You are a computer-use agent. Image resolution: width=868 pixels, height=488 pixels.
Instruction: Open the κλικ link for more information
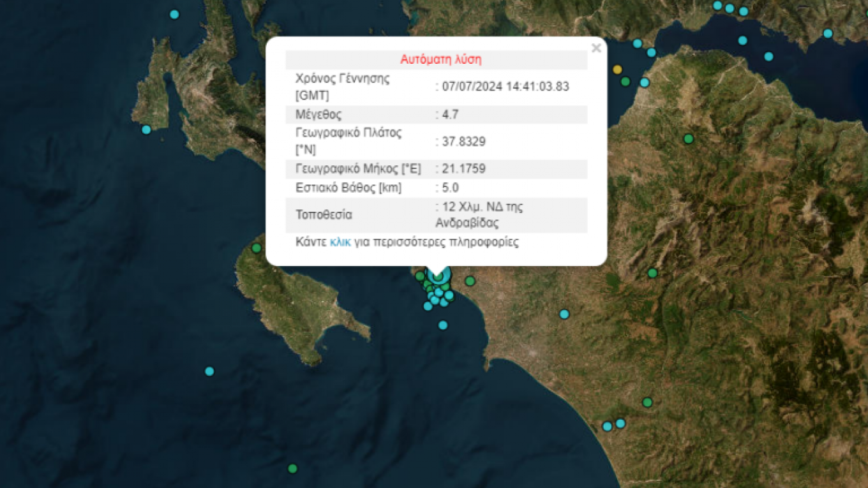coord(340,242)
